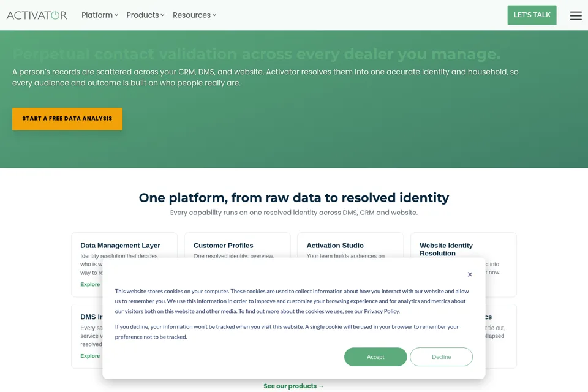Open the hamburger menu icon

click(x=576, y=15)
